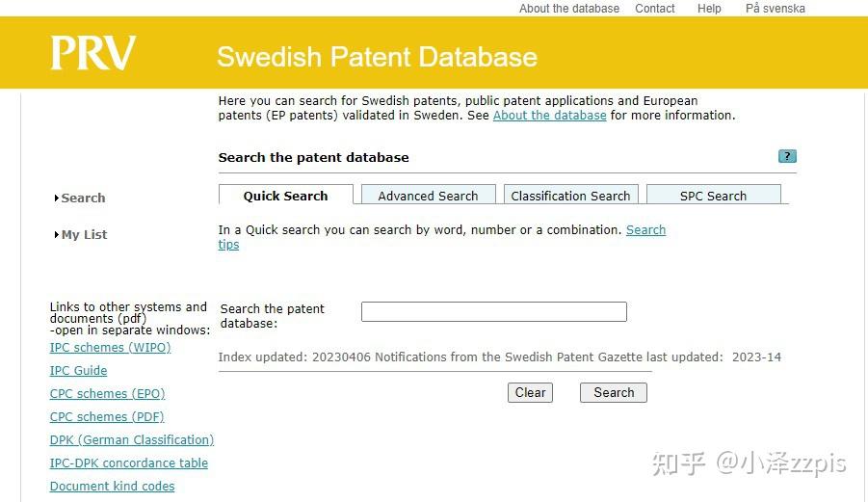
Task: Open About the database in the top menu
Action: pos(569,9)
